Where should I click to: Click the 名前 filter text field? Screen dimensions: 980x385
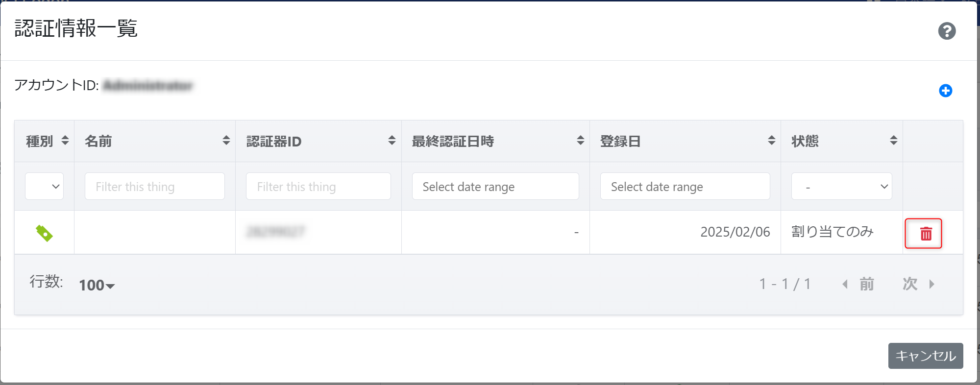coord(154,187)
